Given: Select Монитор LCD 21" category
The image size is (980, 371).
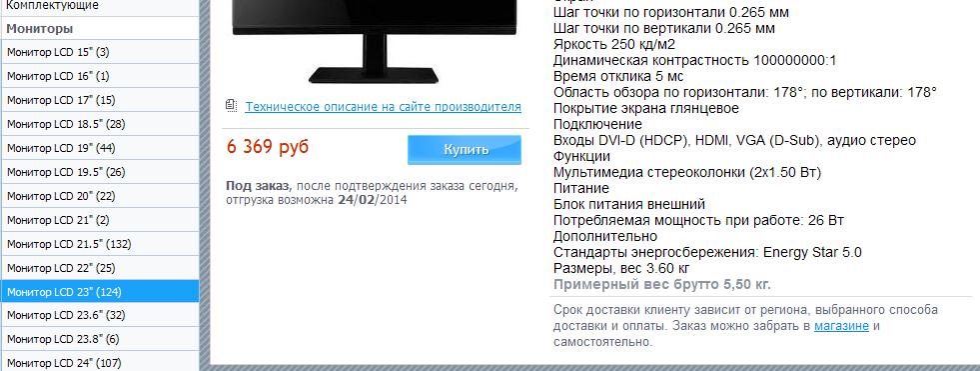Looking at the screenshot, I should (100, 220).
